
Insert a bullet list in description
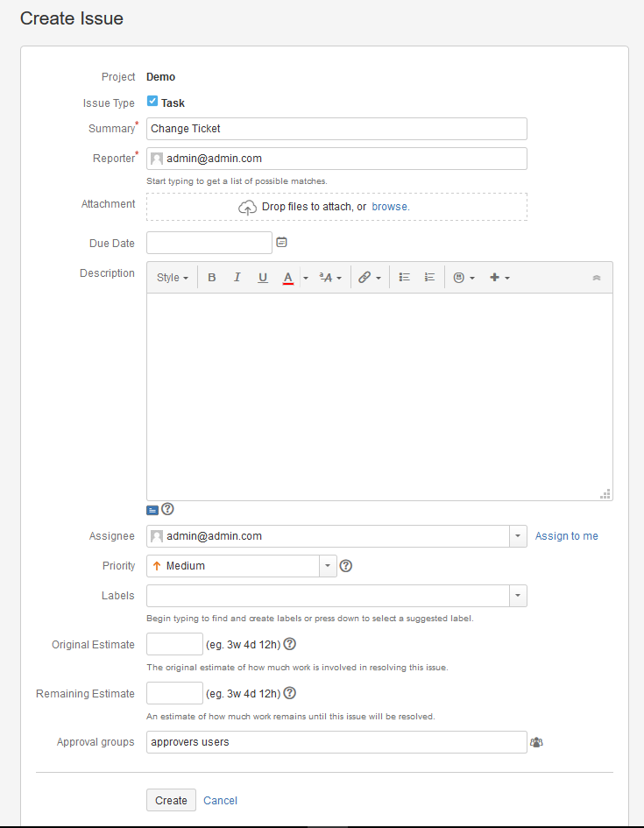tap(404, 277)
